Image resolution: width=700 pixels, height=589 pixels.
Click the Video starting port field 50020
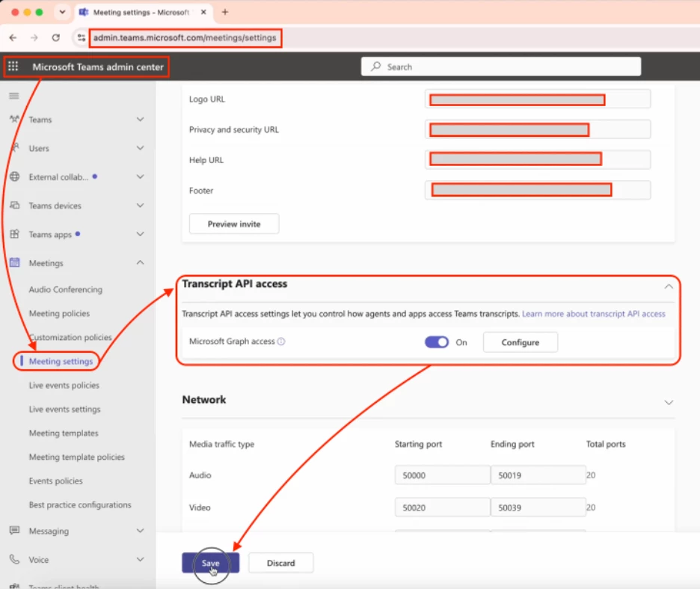pyautogui.click(x=443, y=508)
